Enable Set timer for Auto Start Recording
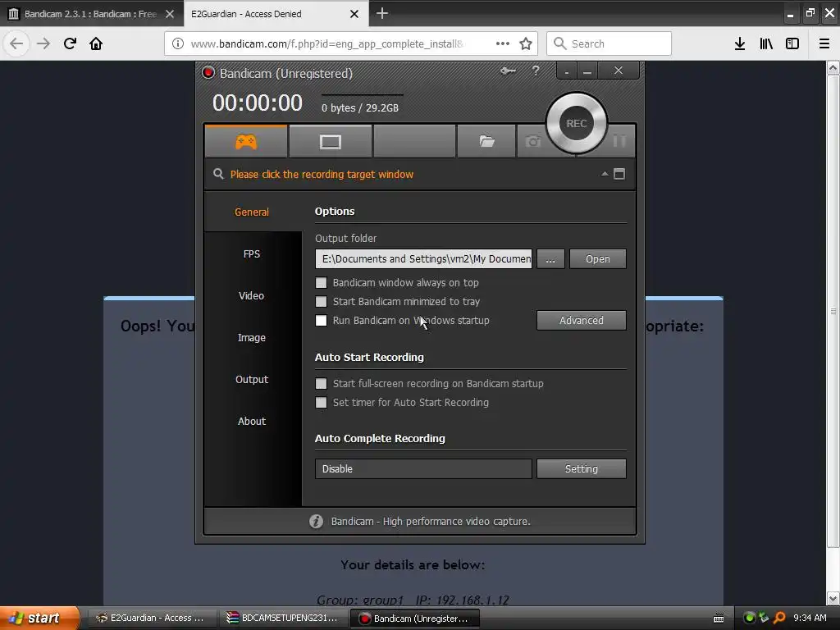The image size is (840, 630). [321, 402]
